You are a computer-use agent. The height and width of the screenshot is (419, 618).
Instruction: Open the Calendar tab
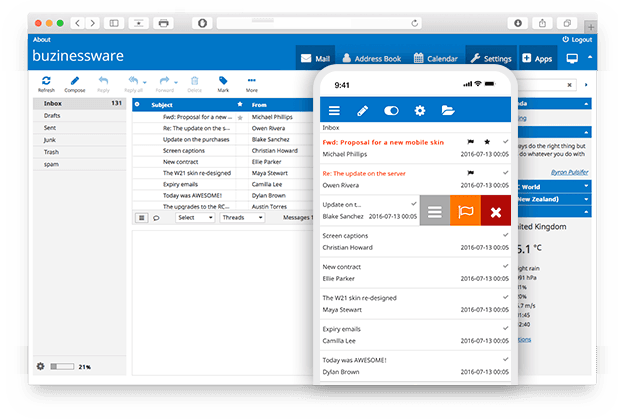(437, 59)
